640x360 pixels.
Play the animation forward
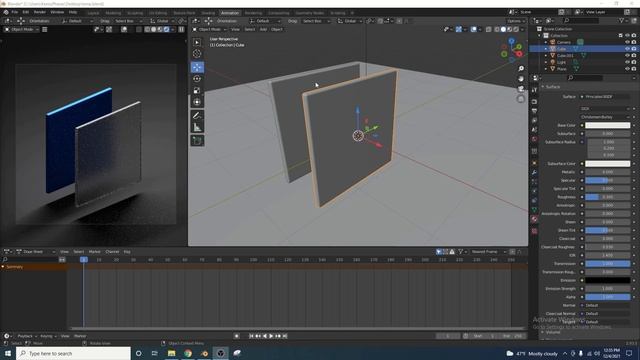point(271,336)
